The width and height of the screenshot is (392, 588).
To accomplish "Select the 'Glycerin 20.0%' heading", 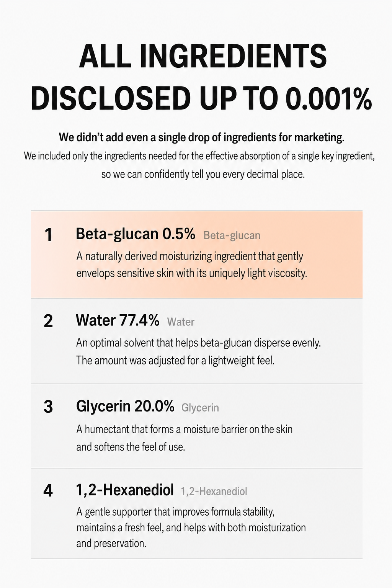I will [125, 406].
